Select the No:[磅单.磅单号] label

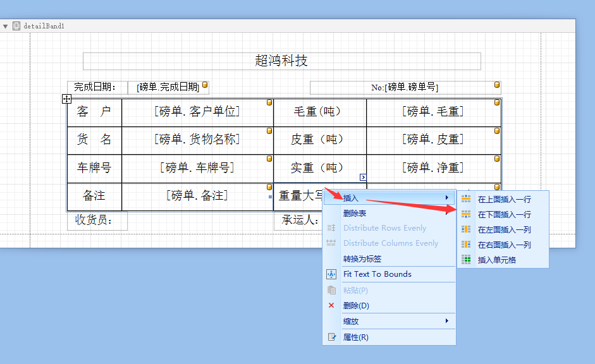405,88
